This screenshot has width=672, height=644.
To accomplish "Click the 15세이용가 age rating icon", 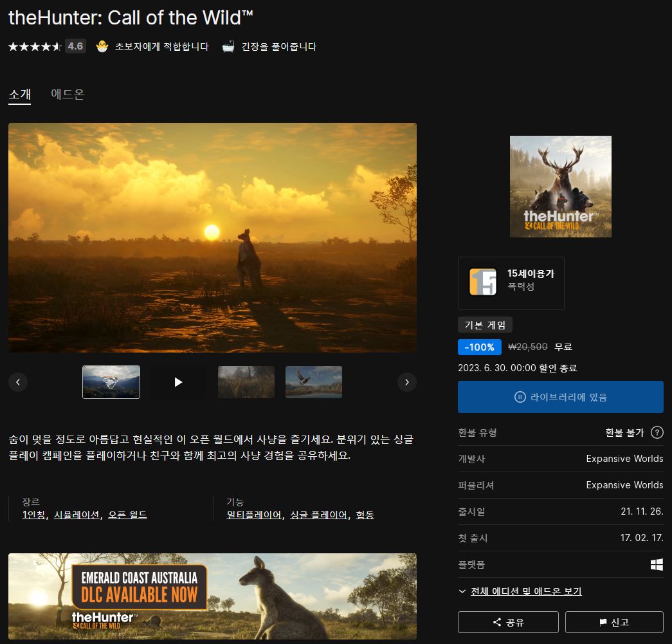I will (483, 282).
